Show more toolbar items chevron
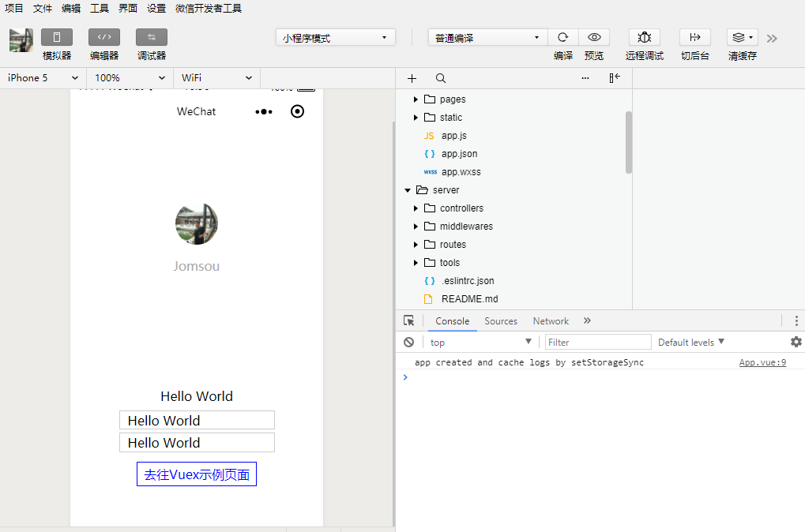 772,39
